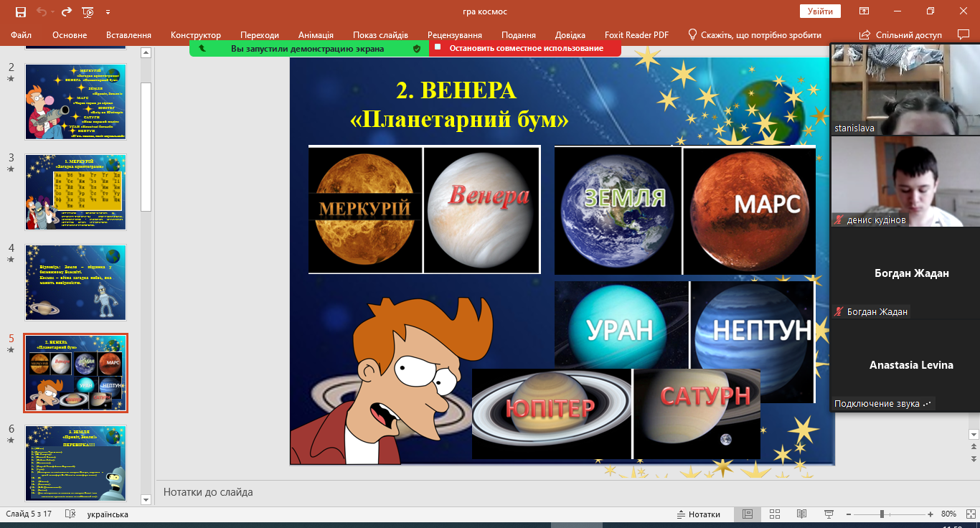Select the МАРС planet image
The image size is (980, 528).
point(749,210)
